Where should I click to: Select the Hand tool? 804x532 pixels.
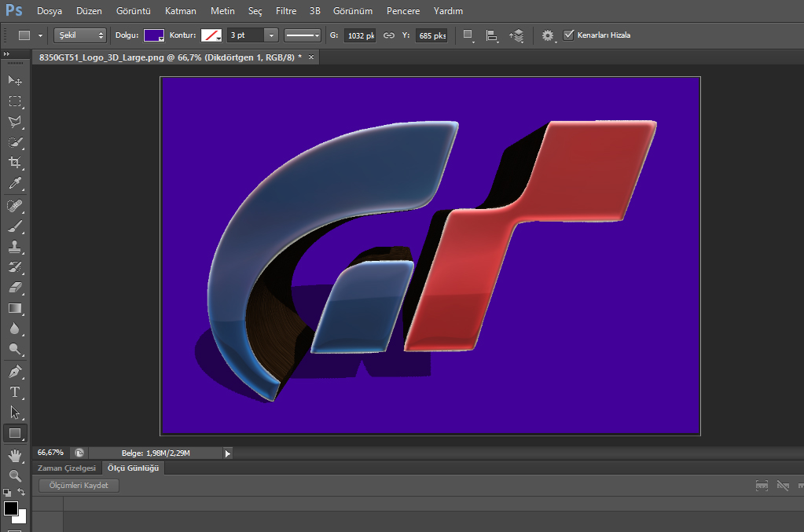tap(15, 455)
